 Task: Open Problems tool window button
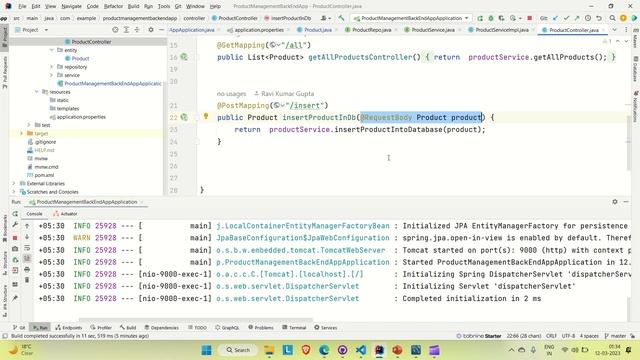coord(261,327)
